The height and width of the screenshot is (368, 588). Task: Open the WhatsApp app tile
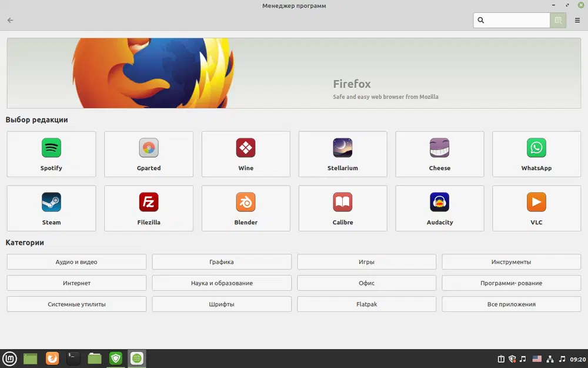point(536,154)
